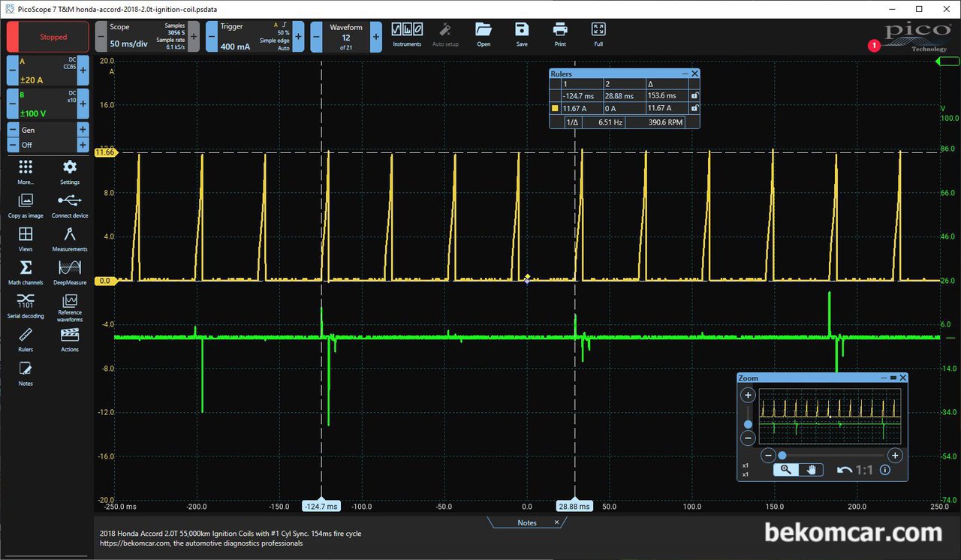Viewport: 961px width, 560px height.
Task: Open Math channels
Action: pos(26,272)
